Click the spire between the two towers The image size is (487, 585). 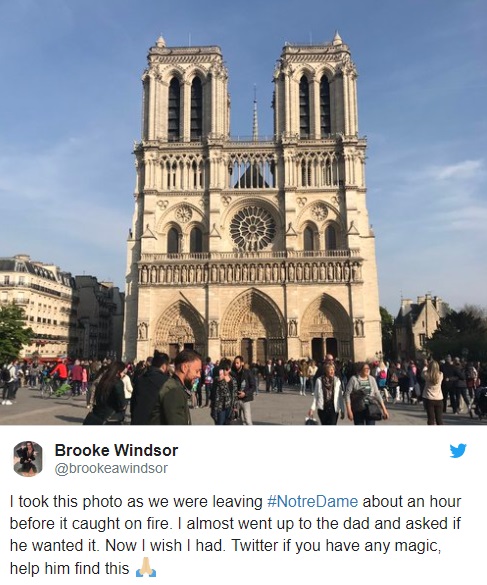point(255,112)
